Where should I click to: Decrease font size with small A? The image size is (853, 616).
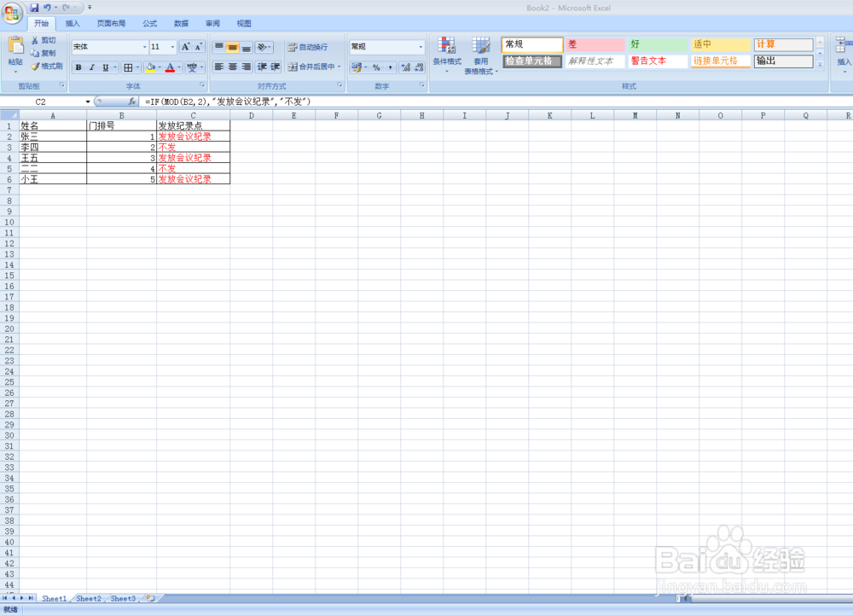(199, 47)
